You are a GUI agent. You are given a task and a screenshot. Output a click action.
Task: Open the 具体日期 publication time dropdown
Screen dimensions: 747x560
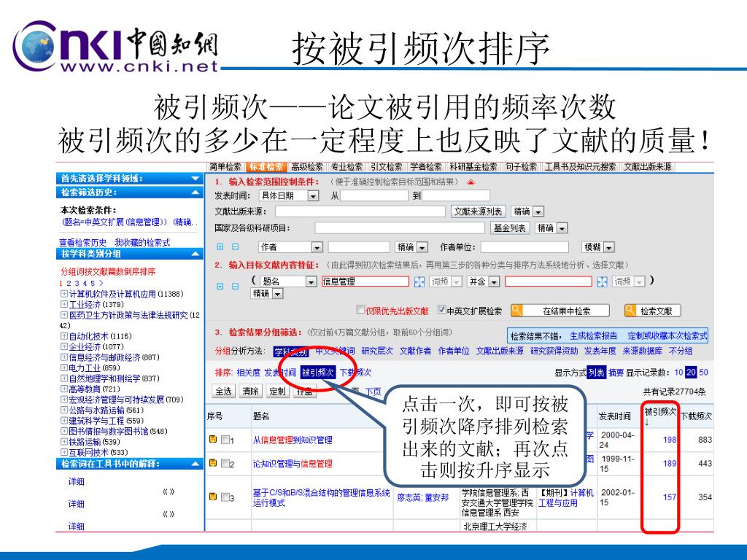pyautogui.click(x=313, y=195)
